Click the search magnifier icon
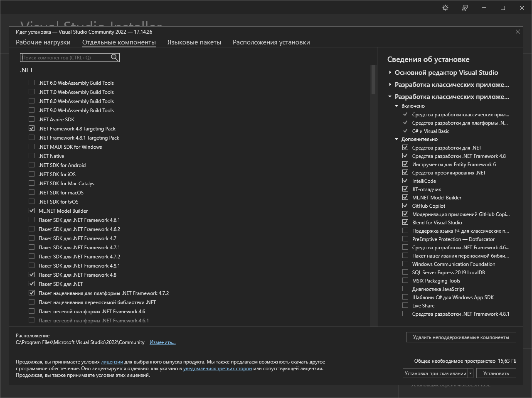This screenshot has width=532, height=398. pos(115,58)
